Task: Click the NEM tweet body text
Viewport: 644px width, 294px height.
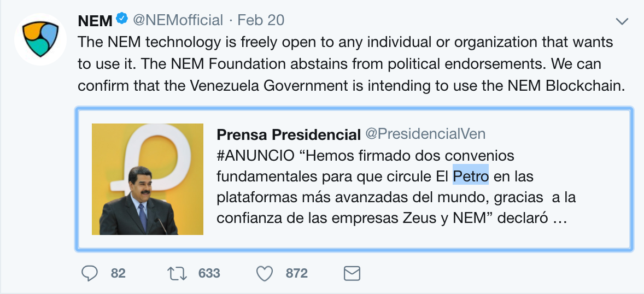Action: [344, 64]
